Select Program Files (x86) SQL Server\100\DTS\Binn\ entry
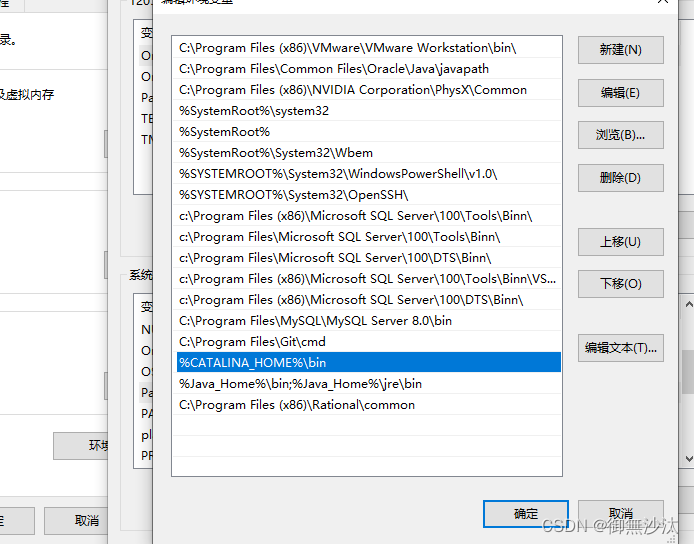The height and width of the screenshot is (544, 694). click(x=368, y=300)
